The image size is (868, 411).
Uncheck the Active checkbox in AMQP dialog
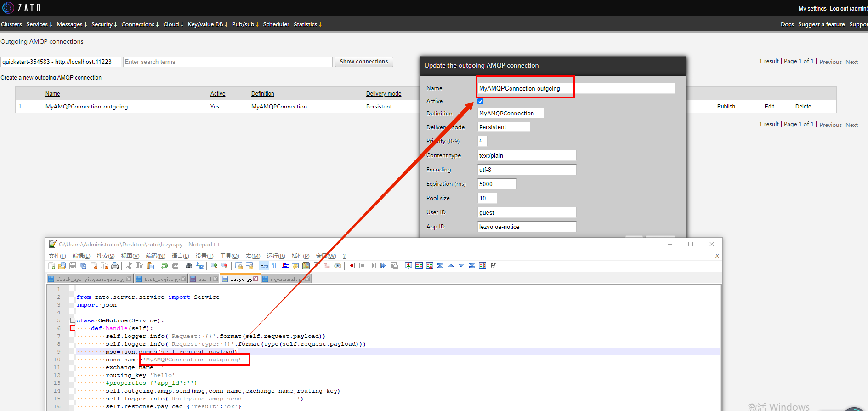[481, 102]
